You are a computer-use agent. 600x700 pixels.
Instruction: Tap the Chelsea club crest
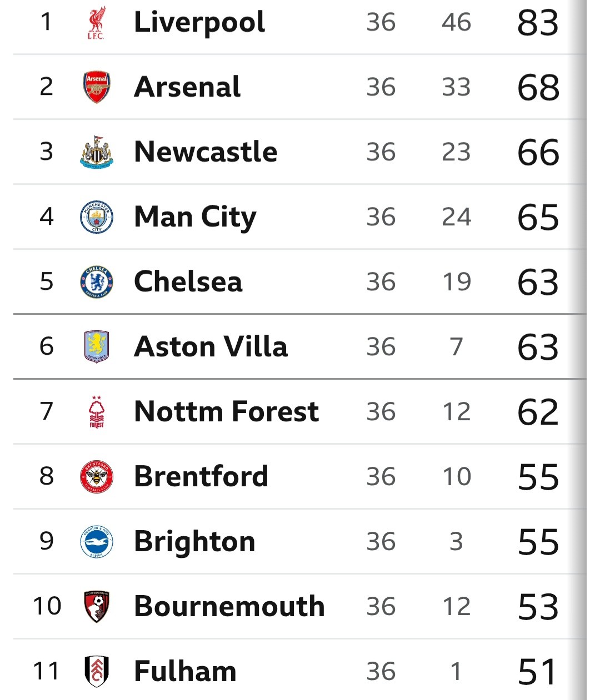[x=97, y=282]
